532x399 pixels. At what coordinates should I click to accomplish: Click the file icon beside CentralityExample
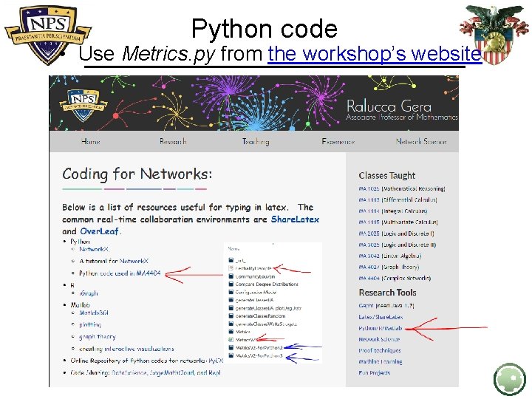pyautogui.click(x=231, y=268)
